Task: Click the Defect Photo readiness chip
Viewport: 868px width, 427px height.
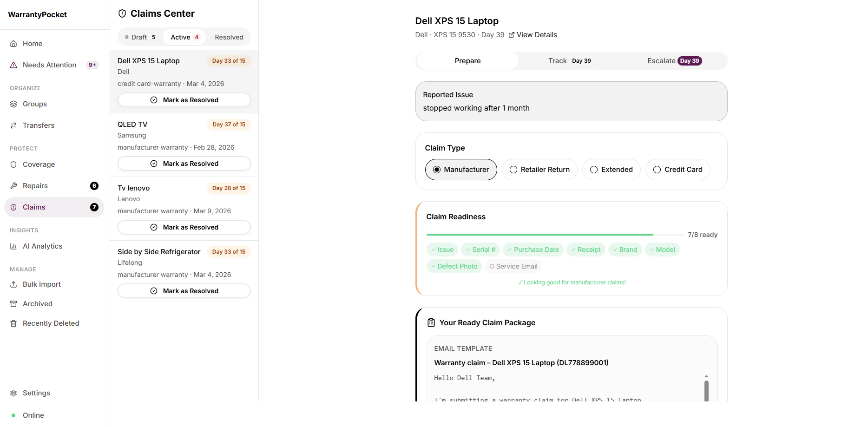Action: pos(454,266)
